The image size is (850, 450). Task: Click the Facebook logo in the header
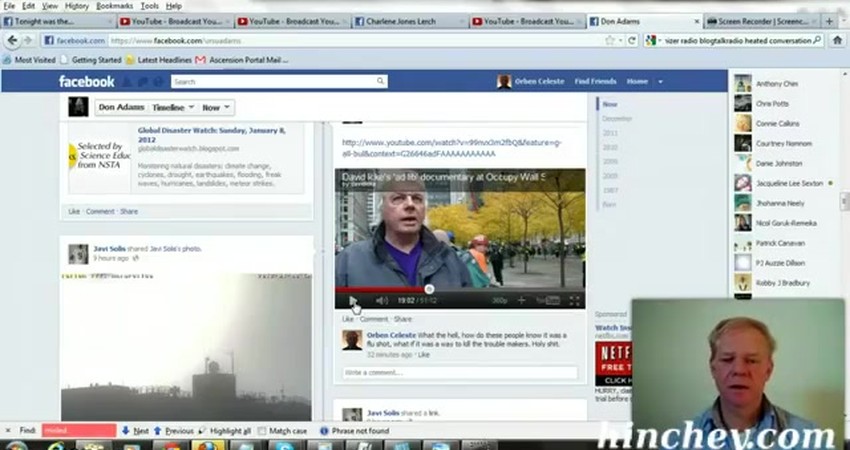click(87, 82)
